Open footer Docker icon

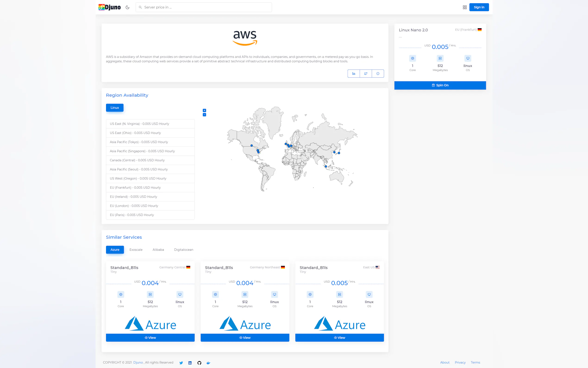[208, 363]
